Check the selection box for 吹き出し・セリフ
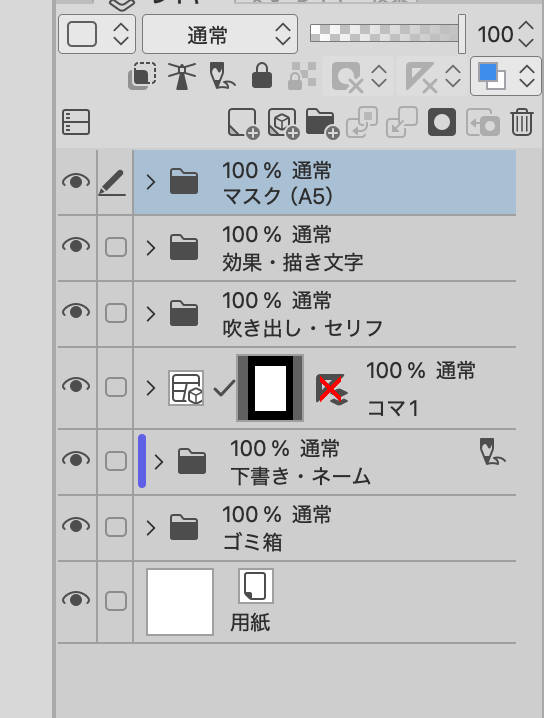The width and height of the screenshot is (544, 718). (x=116, y=313)
